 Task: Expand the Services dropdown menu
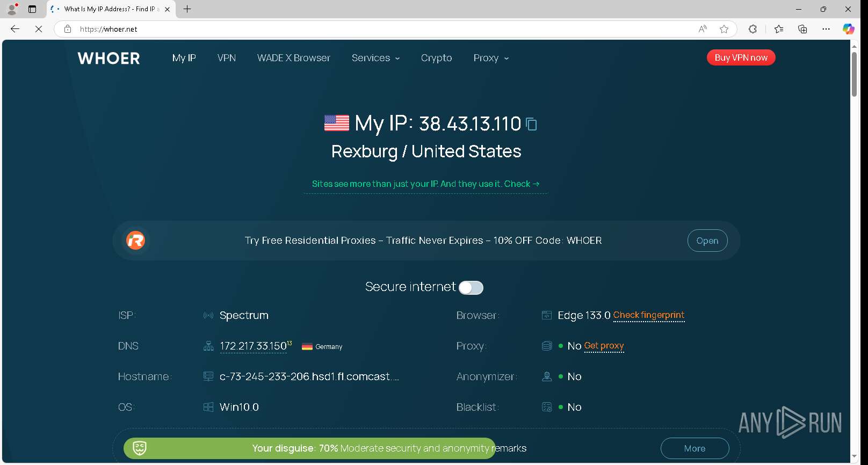click(375, 58)
